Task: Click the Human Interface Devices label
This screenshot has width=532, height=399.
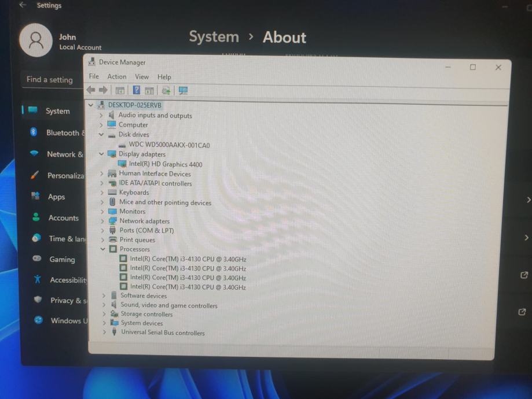Action: (x=155, y=173)
